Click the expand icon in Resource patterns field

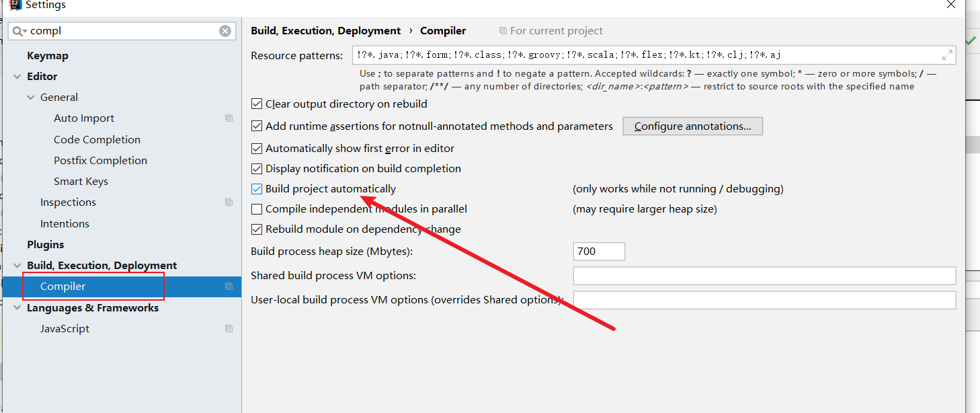947,55
